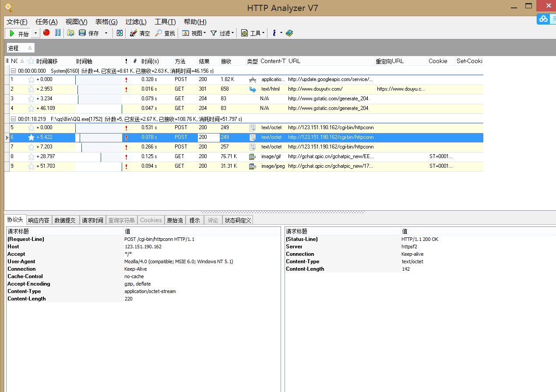
Task: Toggle the star on row 1
Action: pos(31,80)
